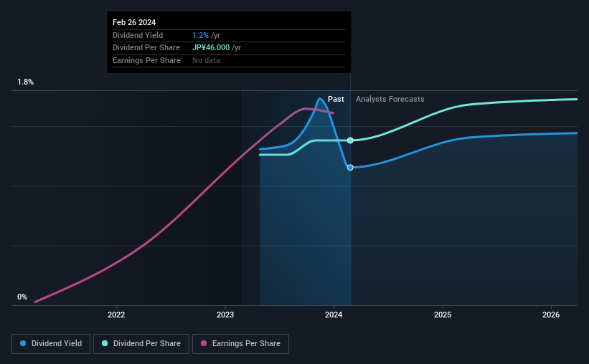Toggle the Dividend Per Share legend button

point(141,344)
